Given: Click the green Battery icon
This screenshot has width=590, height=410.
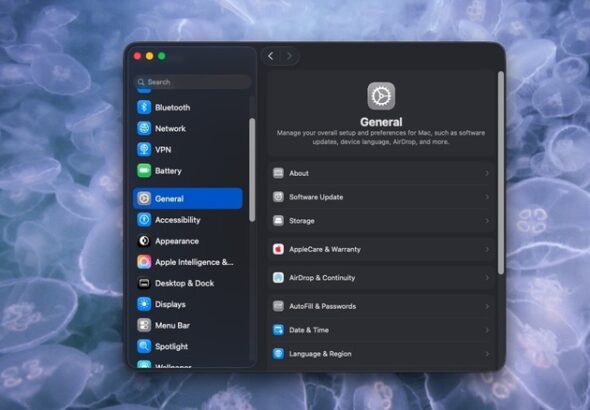Looking at the screenshot, I should pos(144,171).
